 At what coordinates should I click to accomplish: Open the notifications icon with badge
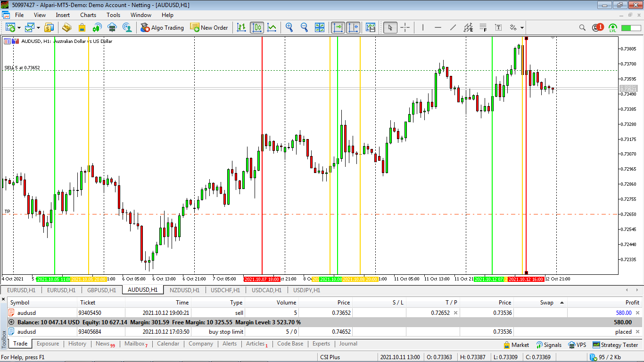pos(598,27)
